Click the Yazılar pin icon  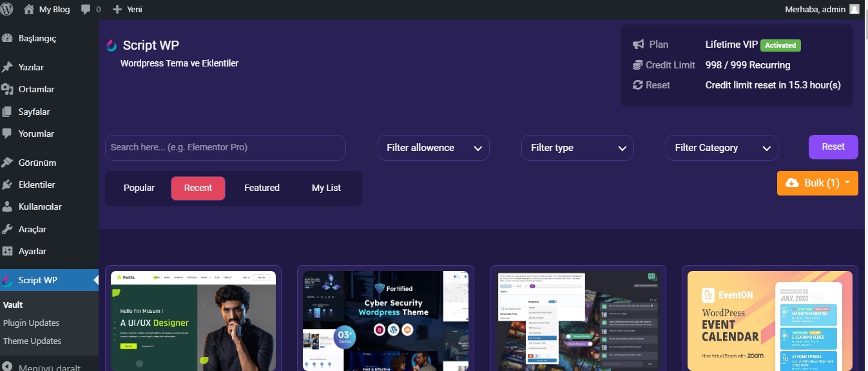tap(8, 67)
